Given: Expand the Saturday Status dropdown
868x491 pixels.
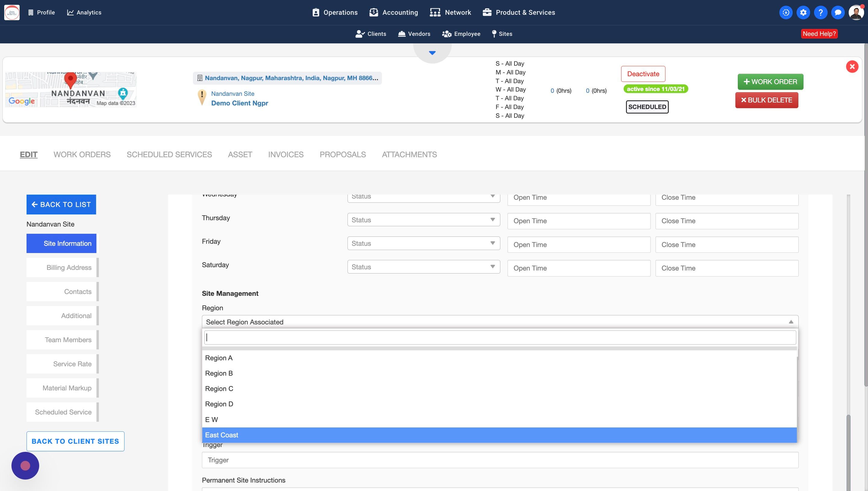Looking at the screenshot, I should coord(423,267).
